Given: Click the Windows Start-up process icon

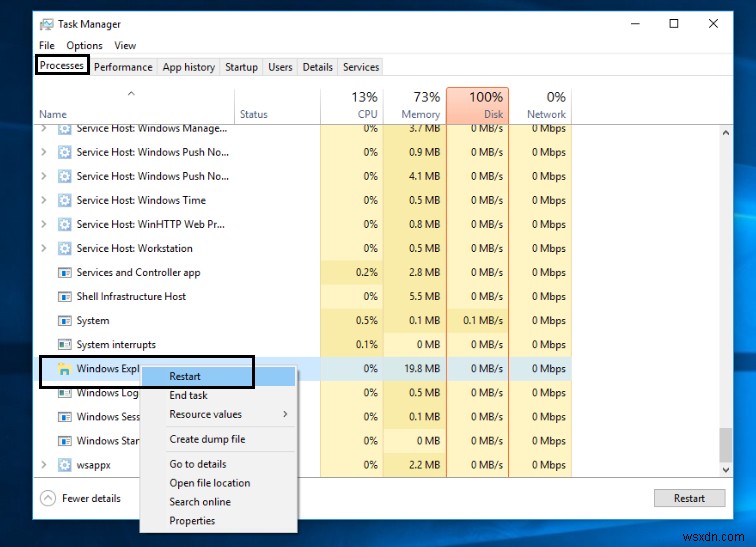Looking at the screenshot, I should pos(65,441).
